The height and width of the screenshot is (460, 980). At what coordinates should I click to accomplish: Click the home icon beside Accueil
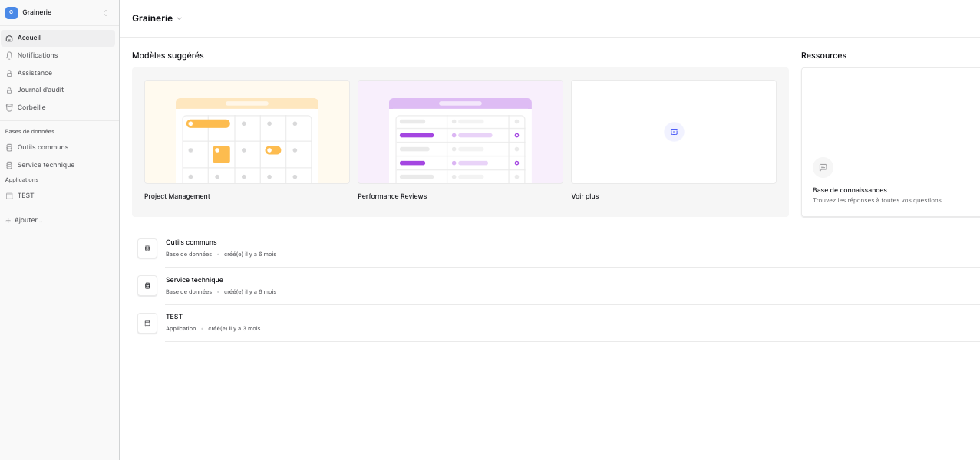coord(9,38)
